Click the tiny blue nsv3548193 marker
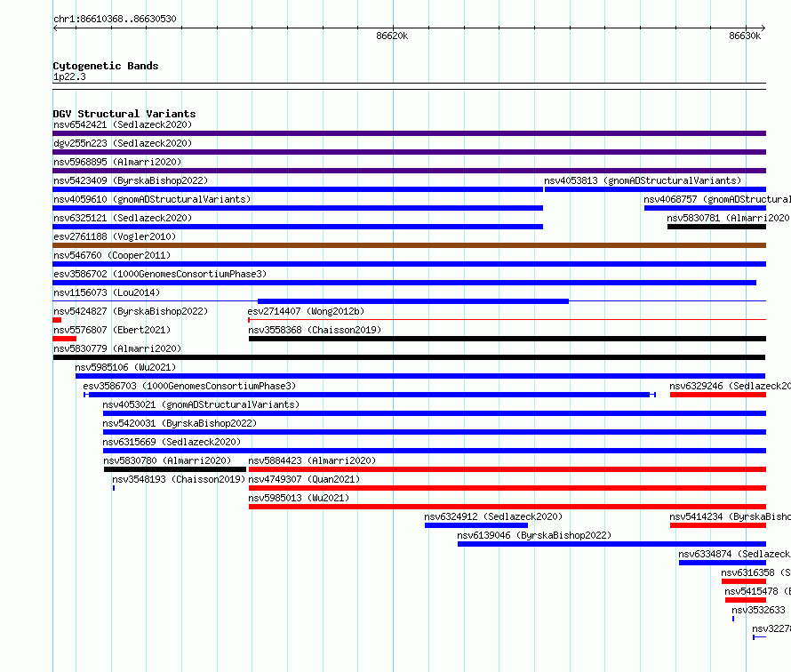The image size is (791, 672). click(x=114, y=488)
